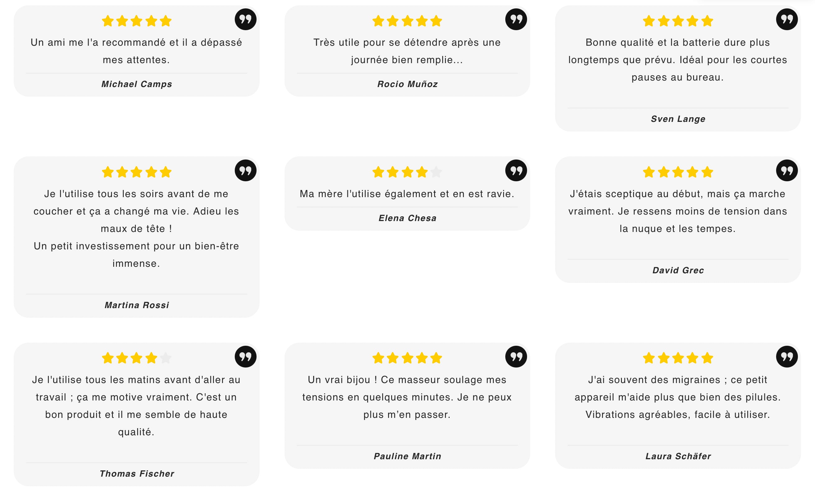Click the quote icon on Martina Rossi review

click(245, 170)
